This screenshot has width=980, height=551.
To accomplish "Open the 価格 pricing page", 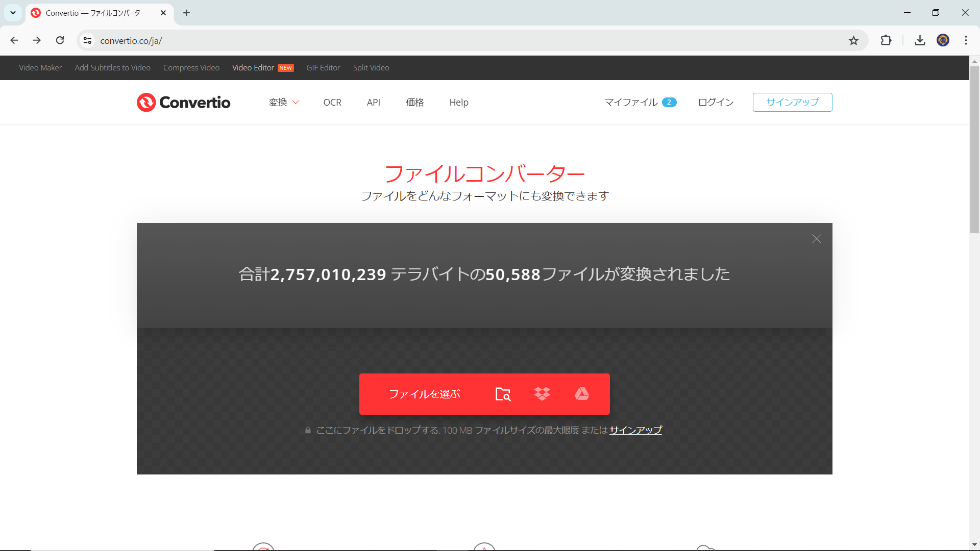I will coord(415,103).
